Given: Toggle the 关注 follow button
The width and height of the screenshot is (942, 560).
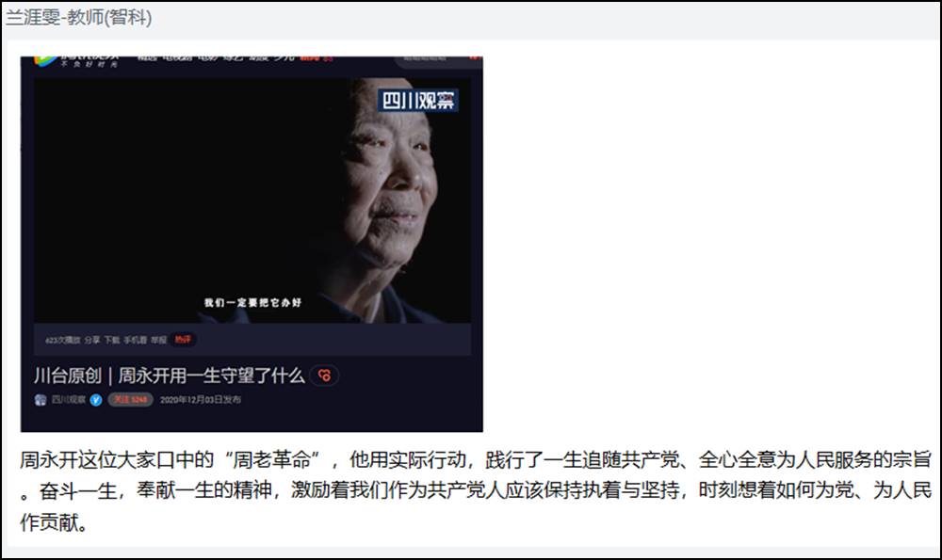Looking at the screenshot, I should click(x=130, y=400).
